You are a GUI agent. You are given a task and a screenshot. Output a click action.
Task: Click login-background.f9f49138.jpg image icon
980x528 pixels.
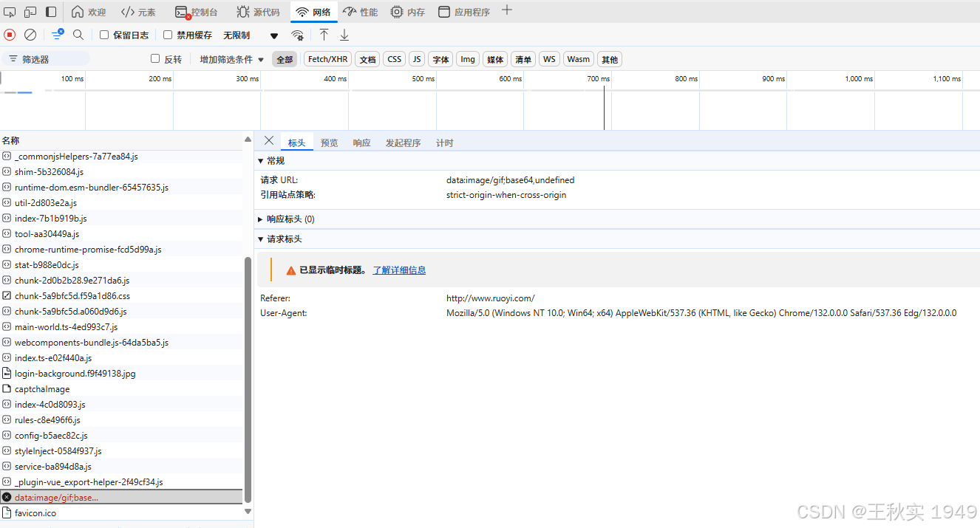7,373
